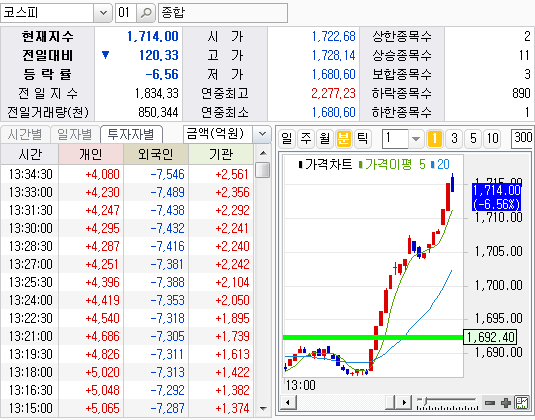
Task: Open the chart settings icon
Action: 522,403
